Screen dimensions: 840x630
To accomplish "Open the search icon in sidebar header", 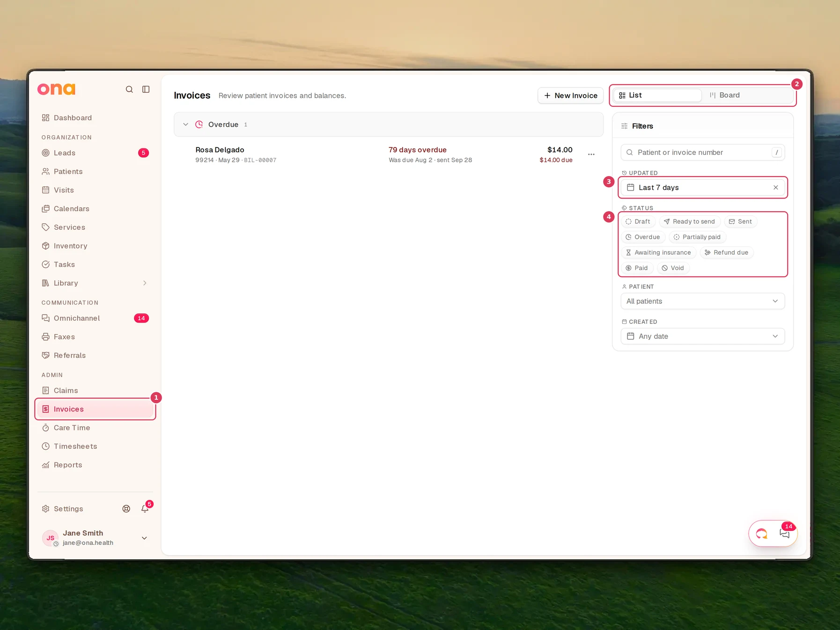I will point(129,89).
